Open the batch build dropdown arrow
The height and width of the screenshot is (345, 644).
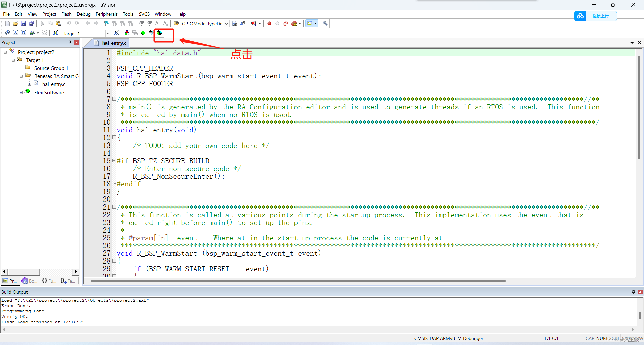[x=38, y=33]
